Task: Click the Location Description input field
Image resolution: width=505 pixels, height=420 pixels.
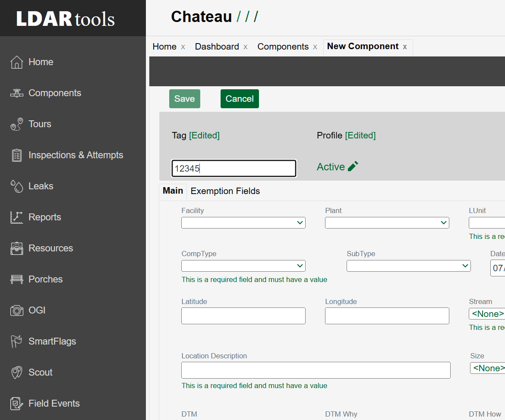Action: click(x=316, y=370)
